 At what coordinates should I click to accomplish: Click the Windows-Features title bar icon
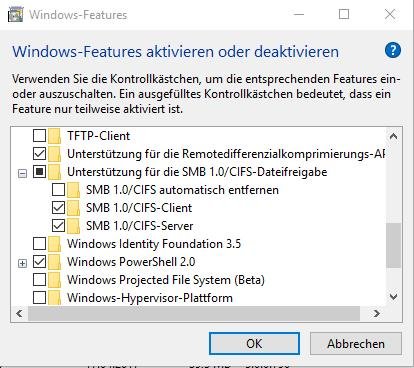tap(16, 14)
